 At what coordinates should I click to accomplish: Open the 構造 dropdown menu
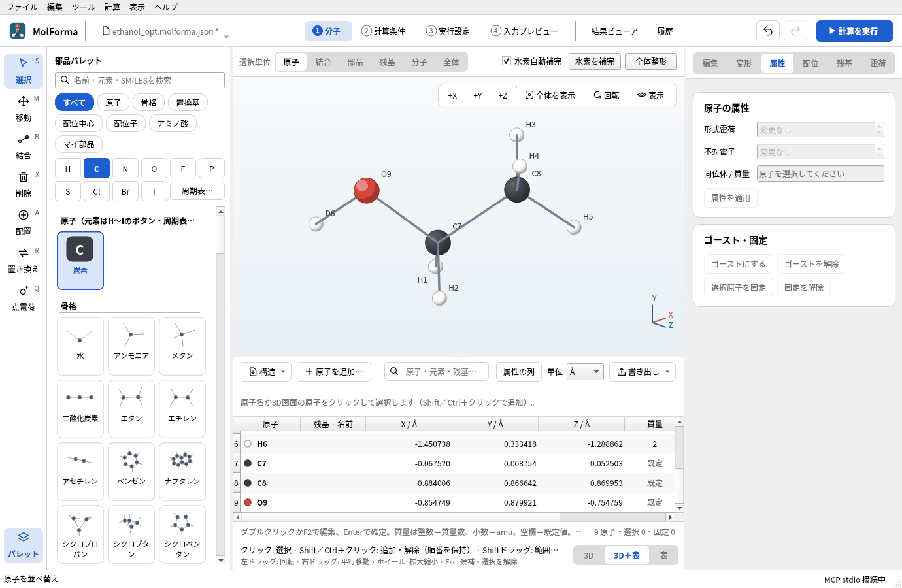pyautogui.click(x=267, y=372)
